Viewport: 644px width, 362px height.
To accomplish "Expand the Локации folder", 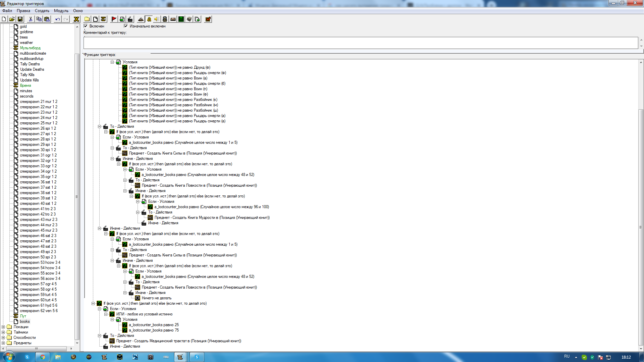I will click(3, 327).
